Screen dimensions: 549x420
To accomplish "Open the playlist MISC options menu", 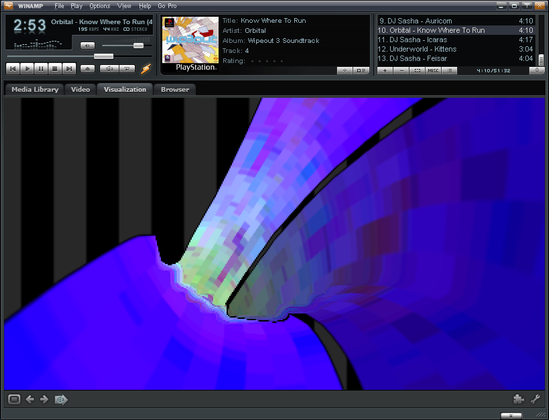I will (433, 71).
